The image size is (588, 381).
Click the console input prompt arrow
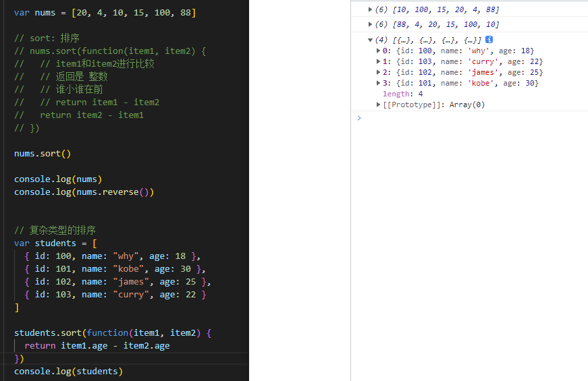point(359,118)
